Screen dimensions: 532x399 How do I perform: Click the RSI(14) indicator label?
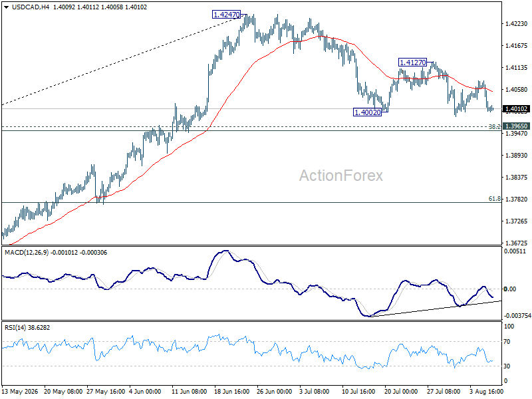point(14,328)
